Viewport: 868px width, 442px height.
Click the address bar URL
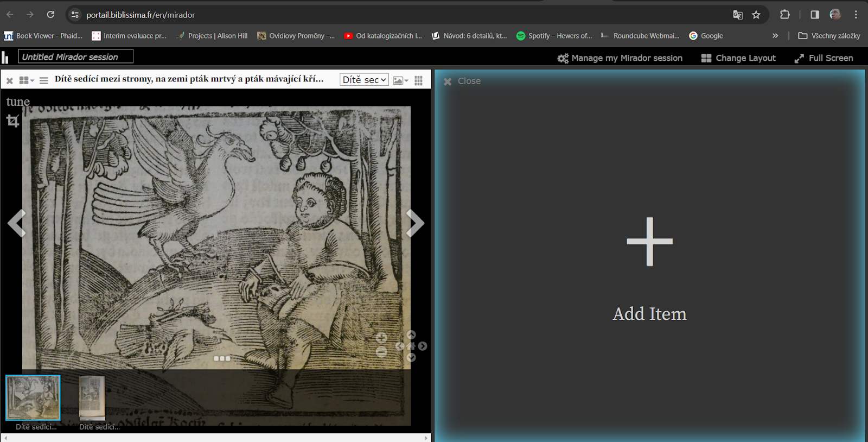tap(141, 15)
